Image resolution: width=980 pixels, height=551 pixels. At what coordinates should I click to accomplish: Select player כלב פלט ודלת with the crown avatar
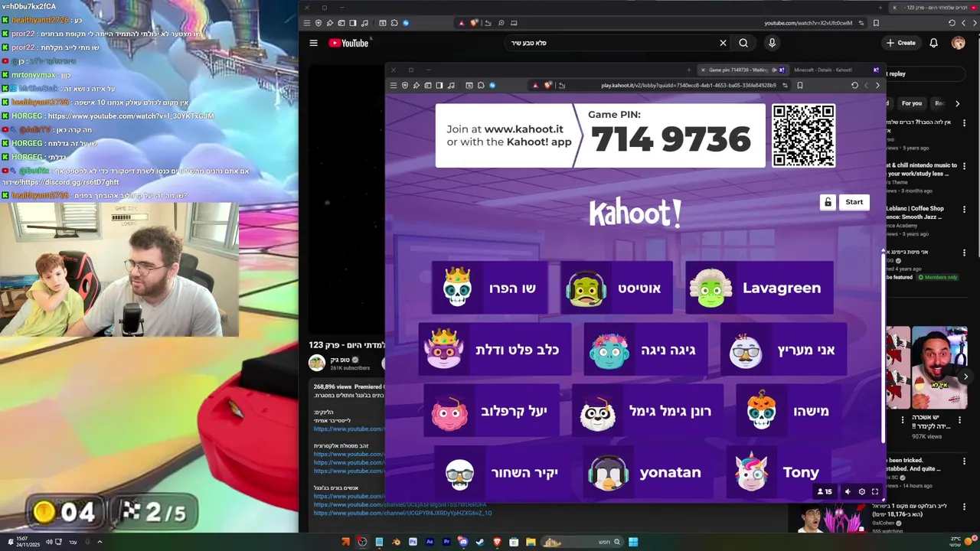pos(495,350)
